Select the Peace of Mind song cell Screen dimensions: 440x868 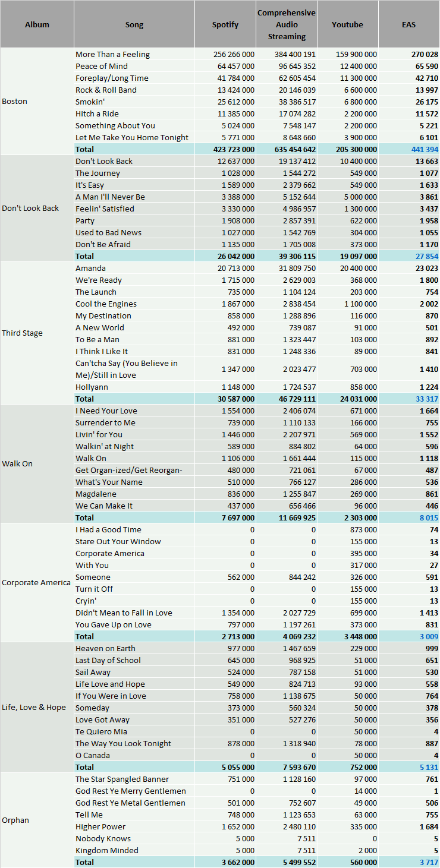(x=134, y=66)
